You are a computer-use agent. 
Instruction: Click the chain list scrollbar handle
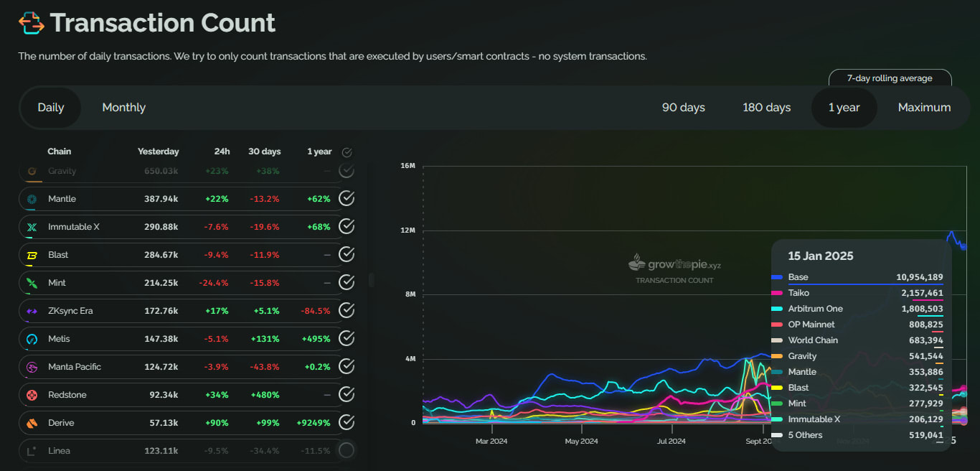tap(372, 280)
